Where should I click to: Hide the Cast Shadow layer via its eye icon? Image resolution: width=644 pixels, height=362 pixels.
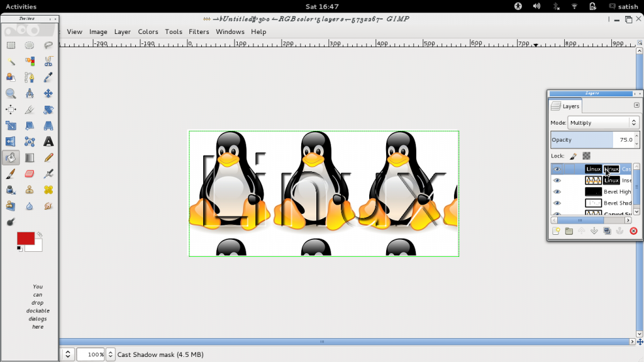pyautogui.click(x=557, y=169)
